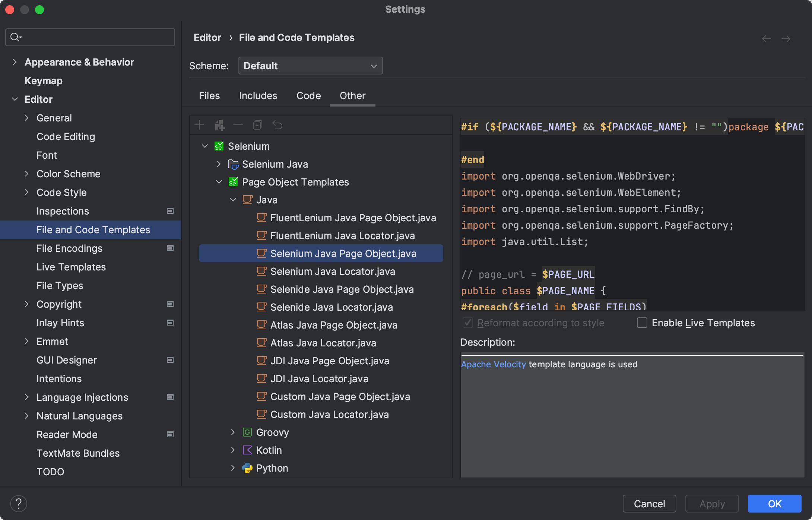Remove selected template using the minus icon

(238, 125)
